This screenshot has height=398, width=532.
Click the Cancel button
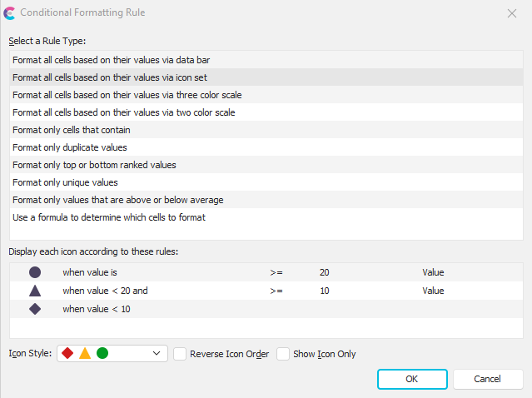pos(488,379)
